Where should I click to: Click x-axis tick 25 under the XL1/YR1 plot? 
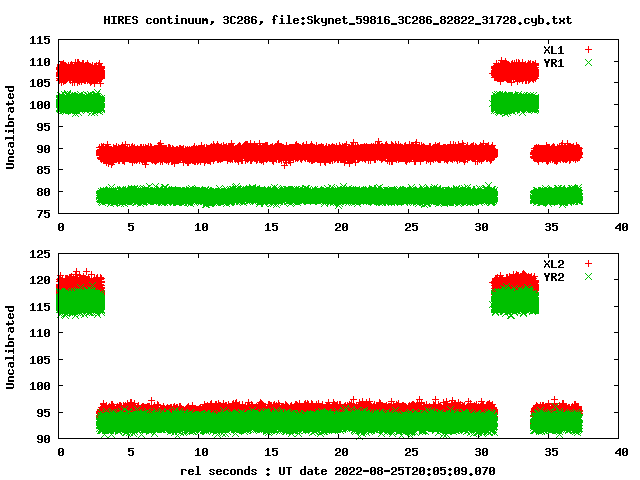click(411, 227)
